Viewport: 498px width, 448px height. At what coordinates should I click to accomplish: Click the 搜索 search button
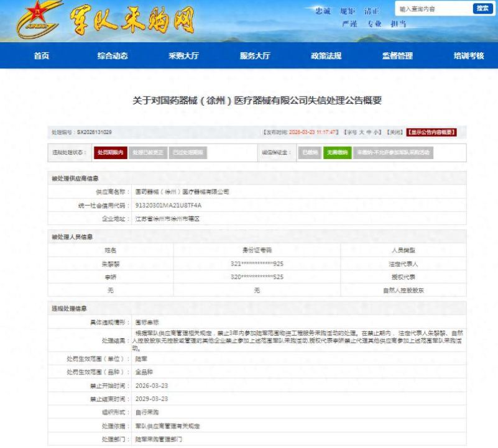point(482,9)
